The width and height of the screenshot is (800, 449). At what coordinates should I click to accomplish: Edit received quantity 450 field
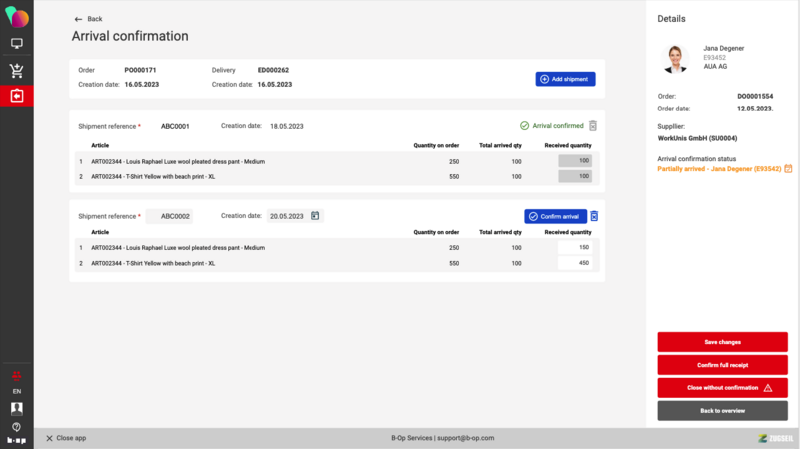point(575,263)
